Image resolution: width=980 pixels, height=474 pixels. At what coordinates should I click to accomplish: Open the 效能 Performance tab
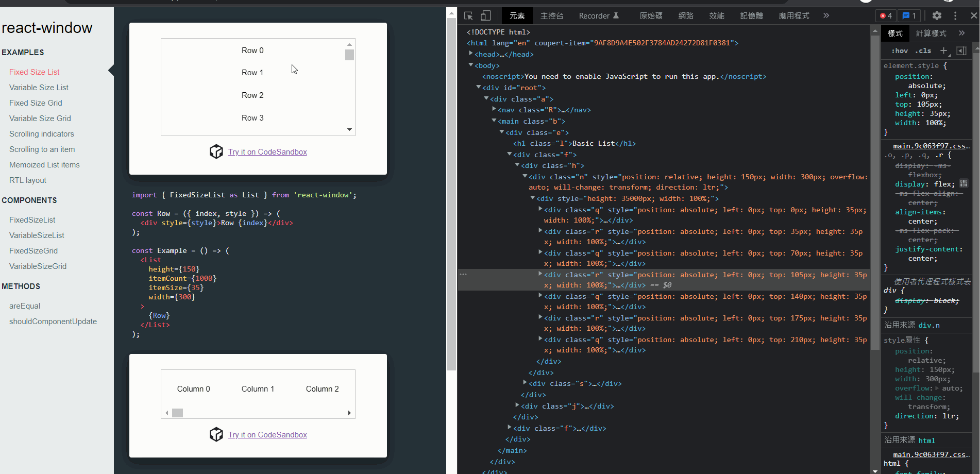coord(717,16)
